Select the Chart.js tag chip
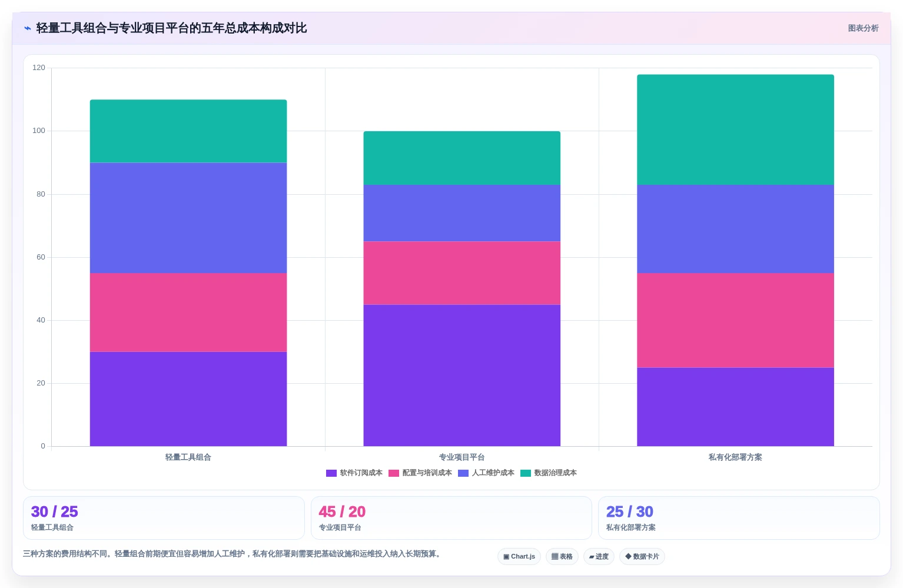This screenshot has width=903, height=588. [x=519, y=557]
